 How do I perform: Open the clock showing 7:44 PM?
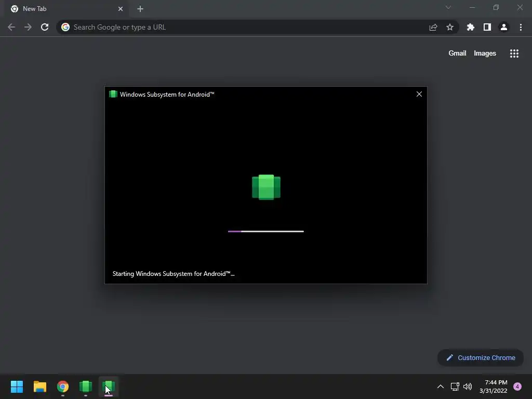pos(494,387)
